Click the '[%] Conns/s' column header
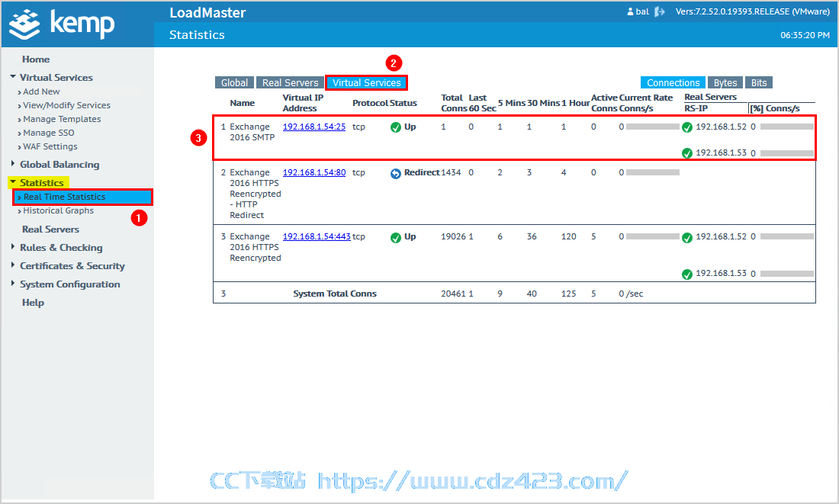 [775, 108]
